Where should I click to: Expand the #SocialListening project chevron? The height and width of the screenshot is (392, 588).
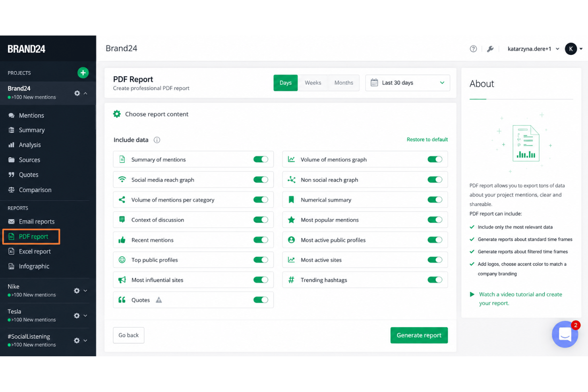click(85, 341)
